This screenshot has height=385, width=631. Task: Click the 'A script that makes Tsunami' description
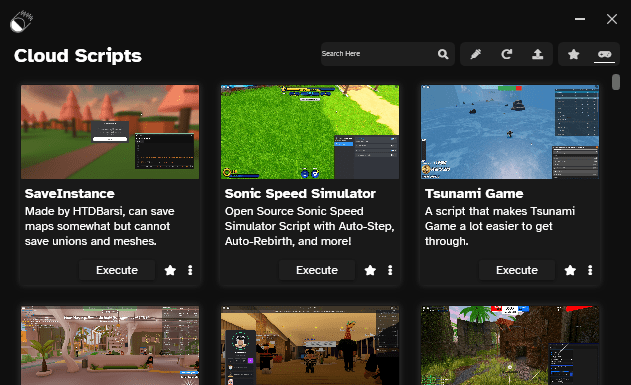[x=500, y=226]
